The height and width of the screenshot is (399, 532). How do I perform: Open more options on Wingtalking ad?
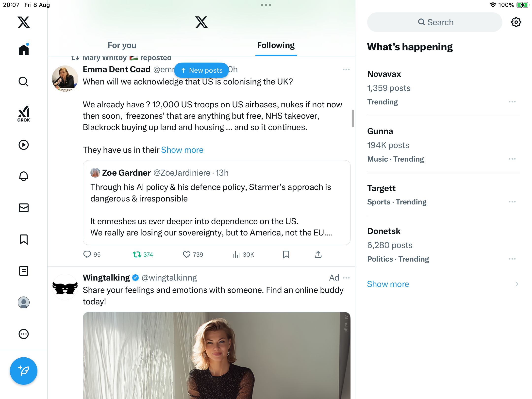pyautogui.click(x=346, y=278)
